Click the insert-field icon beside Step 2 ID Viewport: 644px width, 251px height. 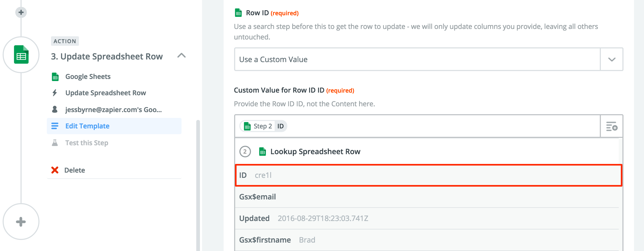click(612, 126)
